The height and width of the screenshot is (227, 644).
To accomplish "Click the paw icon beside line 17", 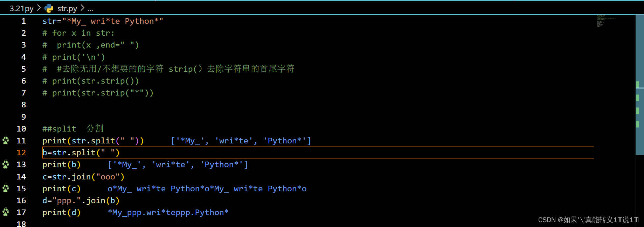I will tap(6, 212).
